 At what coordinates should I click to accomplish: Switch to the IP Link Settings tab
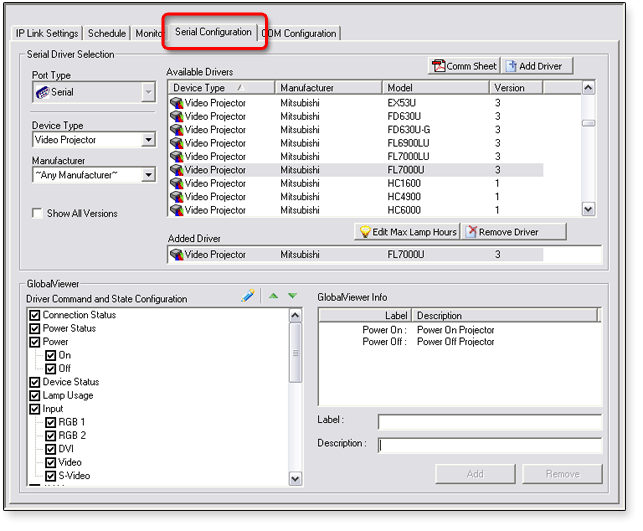tap(47, 34)
